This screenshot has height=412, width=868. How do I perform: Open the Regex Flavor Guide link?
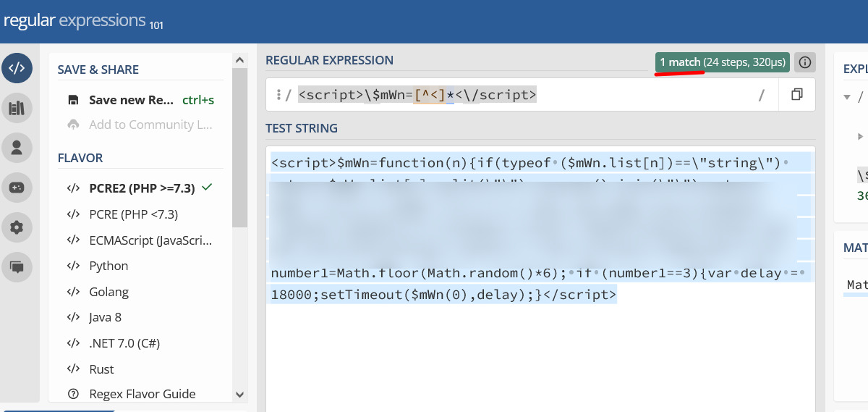pos(142,394)
